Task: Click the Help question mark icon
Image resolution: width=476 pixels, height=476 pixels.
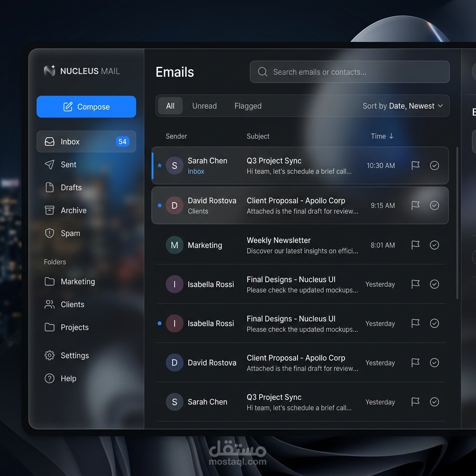Action: (49, 378)
